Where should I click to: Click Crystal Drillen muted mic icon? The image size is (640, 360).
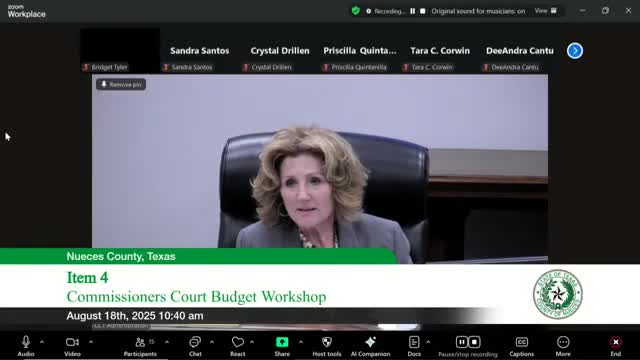tap(246, 67)
